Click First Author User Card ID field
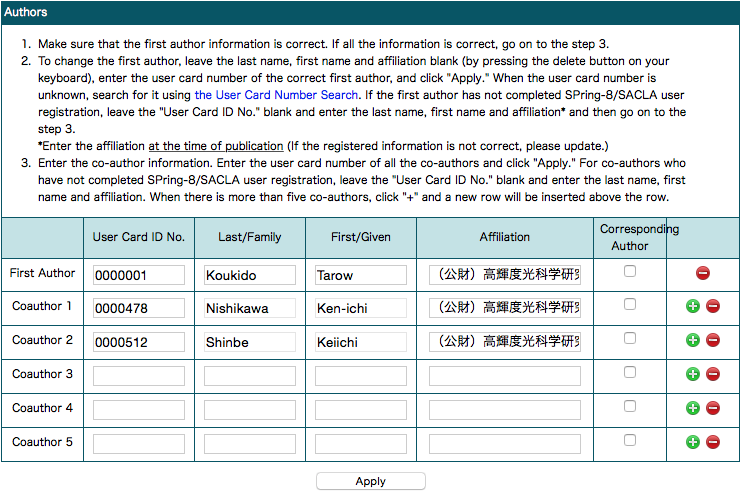 coord(138,275)
